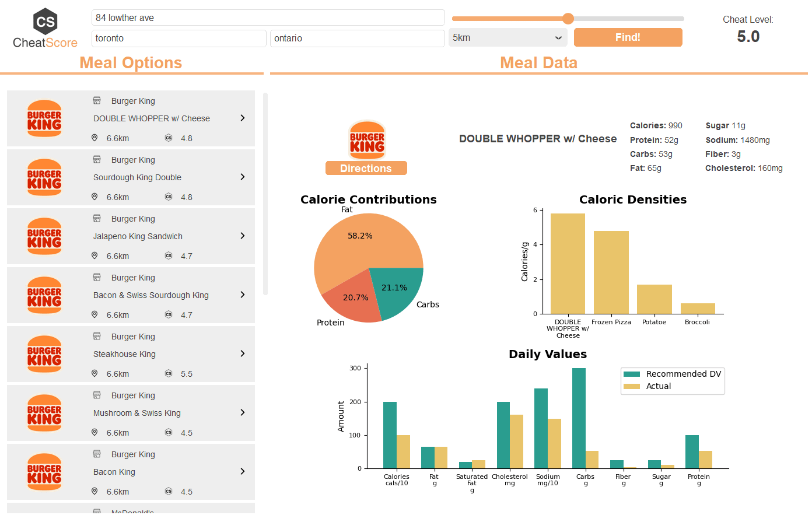Click Burger King logo on Jalapeno King Sandwich card
Viewport: 812px width, 522px height.
pyautogui.click(x=44, y=236)
